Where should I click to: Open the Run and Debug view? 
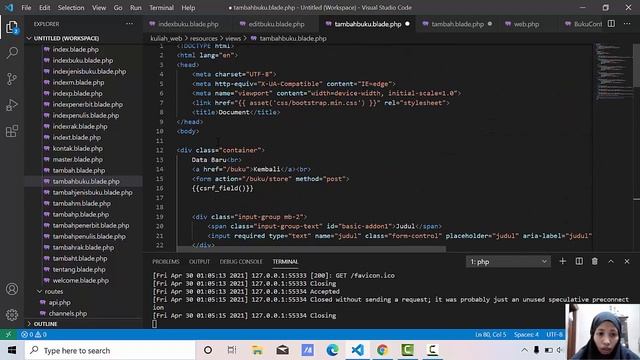(x=12, y=105)
